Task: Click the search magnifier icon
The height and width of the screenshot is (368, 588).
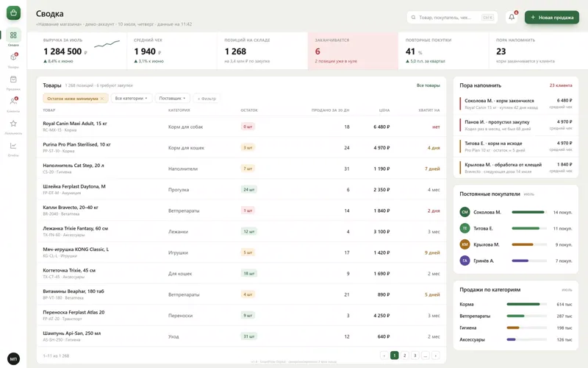Action: tap(413, 17)
